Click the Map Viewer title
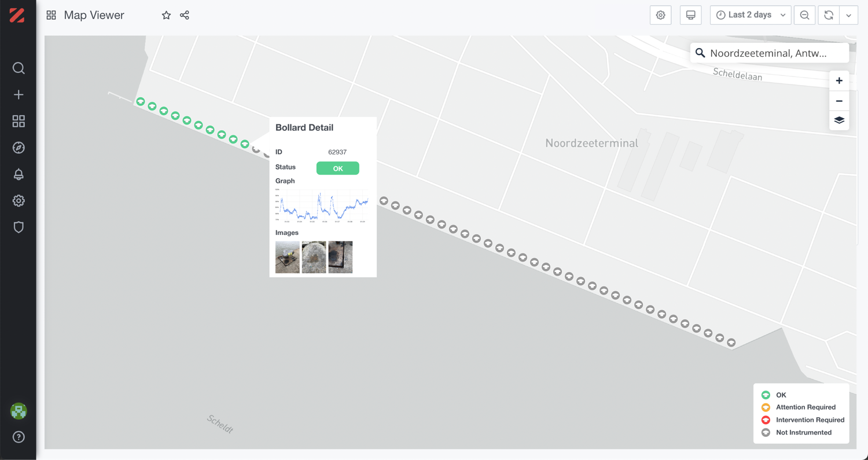The image size is (868, 460). pyautogui.click(x=94, y=15)
